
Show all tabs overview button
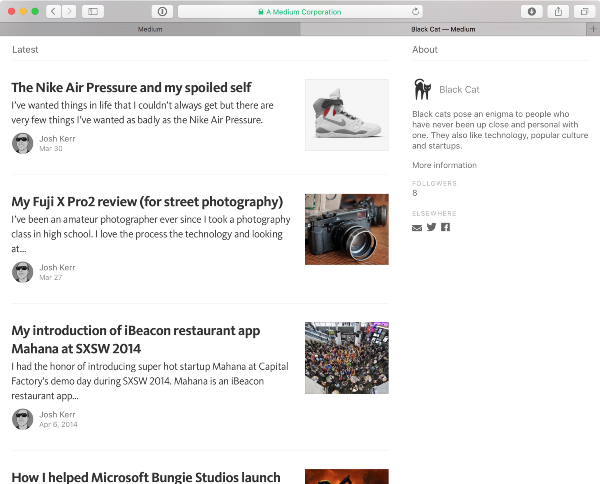point(584,11)
